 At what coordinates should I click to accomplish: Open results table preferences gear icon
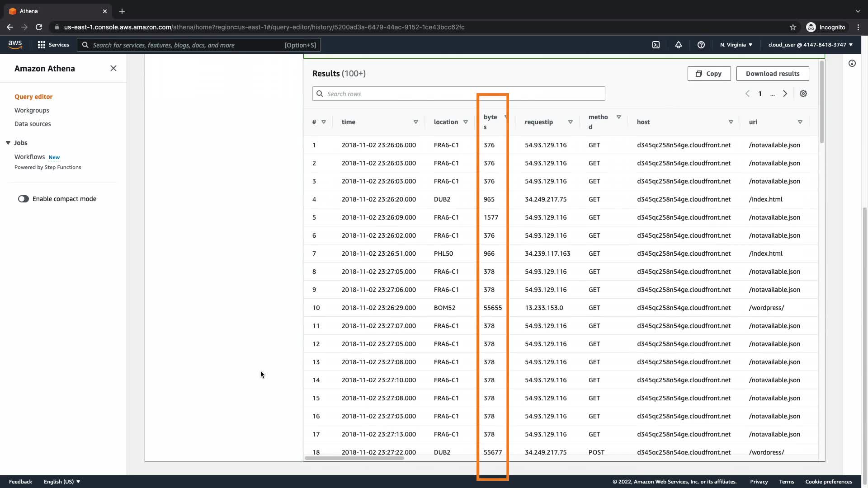803,94
